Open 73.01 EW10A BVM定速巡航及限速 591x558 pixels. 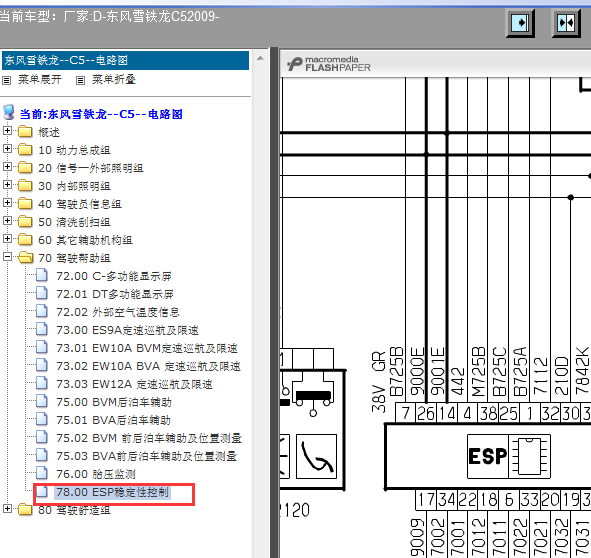tap(147, 348)
